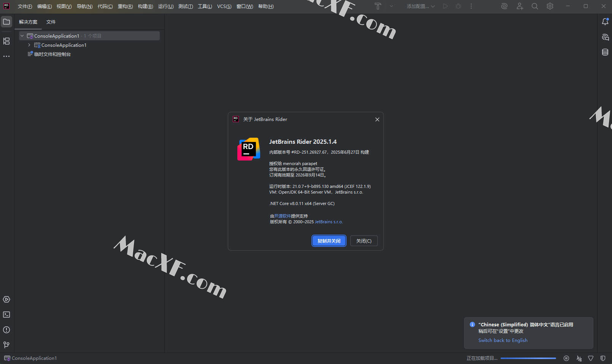Open the 测试(T) menu
Image resolution: width=612 pixels, height=364 pixels.
click(186, 6)
